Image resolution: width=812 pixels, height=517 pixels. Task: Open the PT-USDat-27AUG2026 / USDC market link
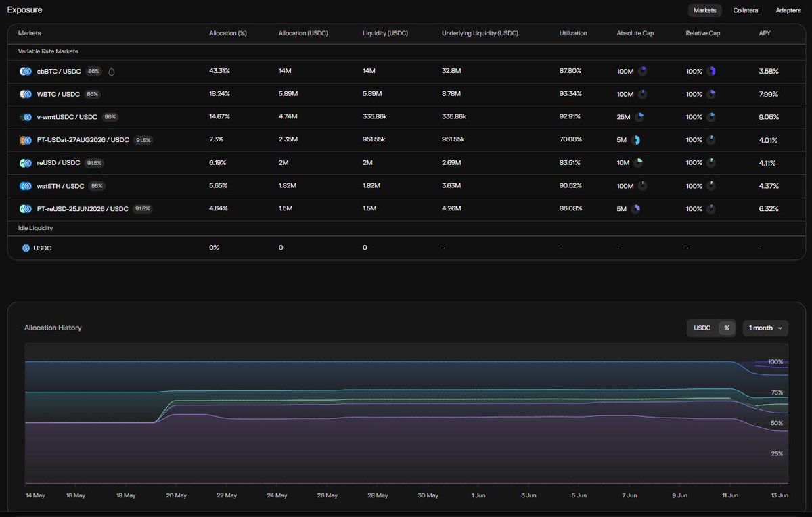(x=83, y=140)
